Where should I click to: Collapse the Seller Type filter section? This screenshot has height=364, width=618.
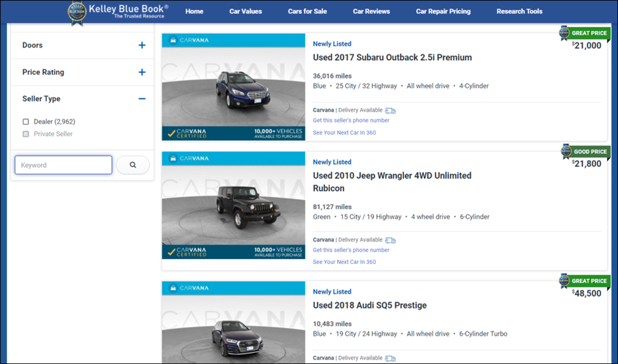pyautogui.click(x=142, y=99)
